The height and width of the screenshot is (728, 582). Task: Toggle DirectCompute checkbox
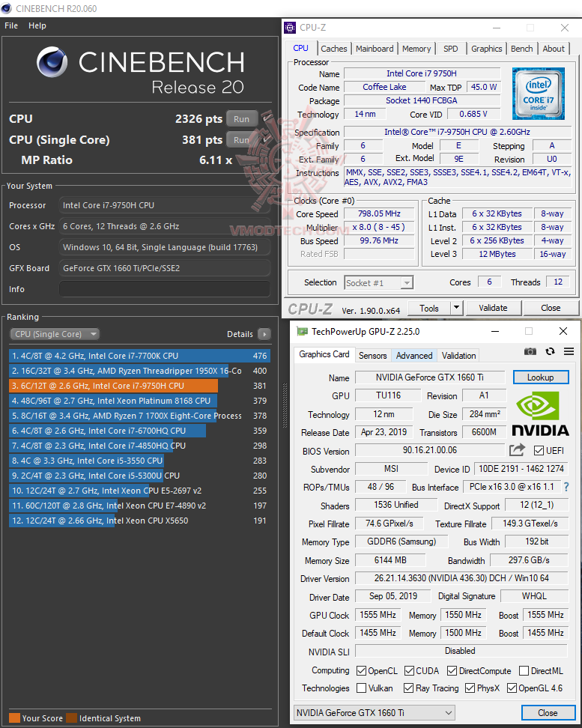pos(452,671)
